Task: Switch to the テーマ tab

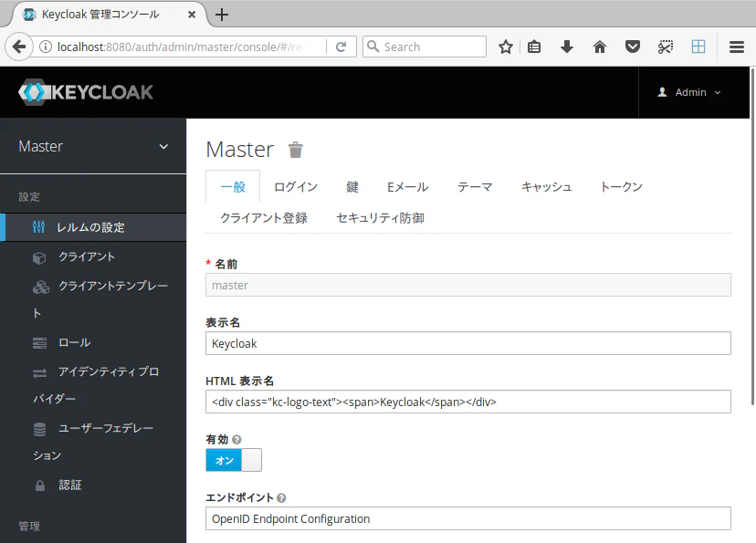Action: (x=475, y=186)
